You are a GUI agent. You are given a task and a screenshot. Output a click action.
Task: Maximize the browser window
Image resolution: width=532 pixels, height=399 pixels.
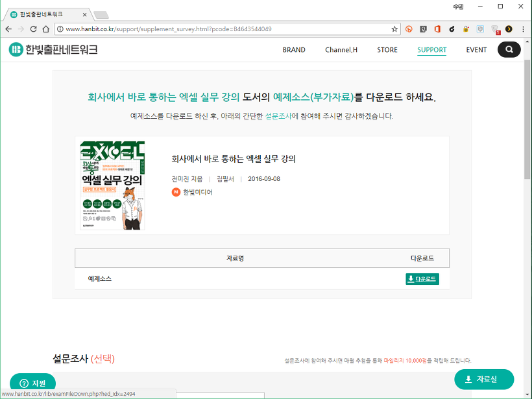pyautogui.click(x=500, y=6)
